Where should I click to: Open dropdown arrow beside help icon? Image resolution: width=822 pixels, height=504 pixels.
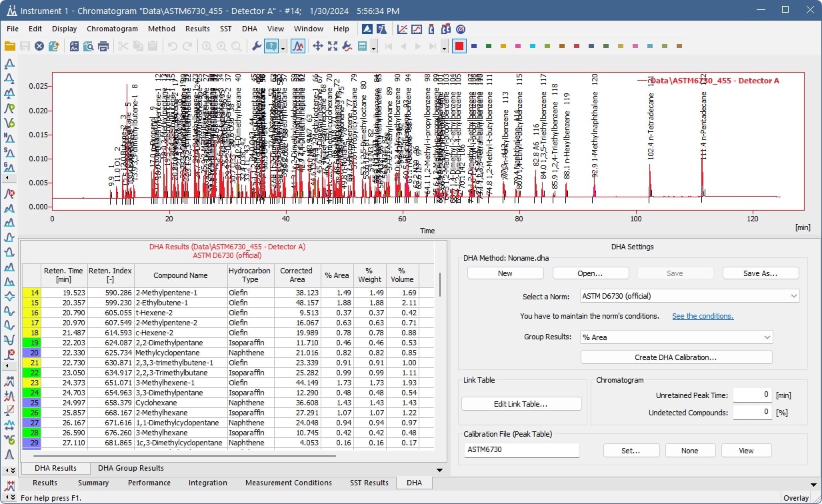tap(283, 47)
